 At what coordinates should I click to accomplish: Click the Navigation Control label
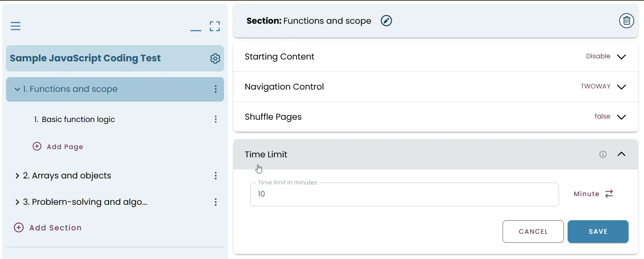coord(284,87)
